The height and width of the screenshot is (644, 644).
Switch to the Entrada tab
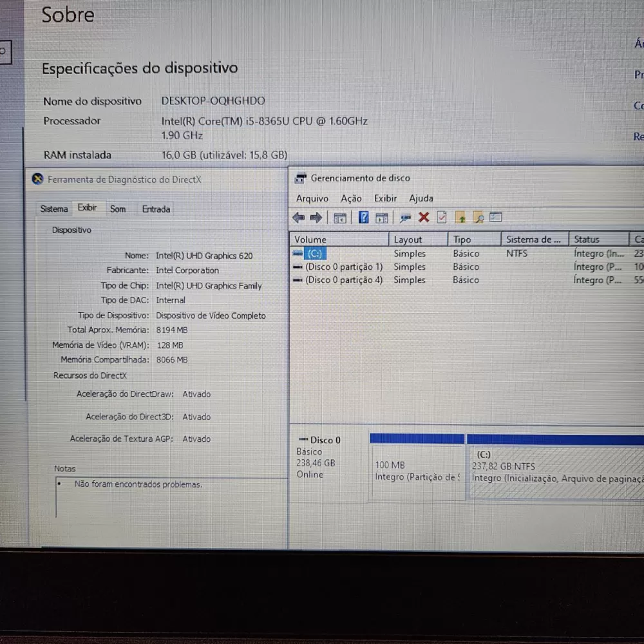click(x=156, y=209)
